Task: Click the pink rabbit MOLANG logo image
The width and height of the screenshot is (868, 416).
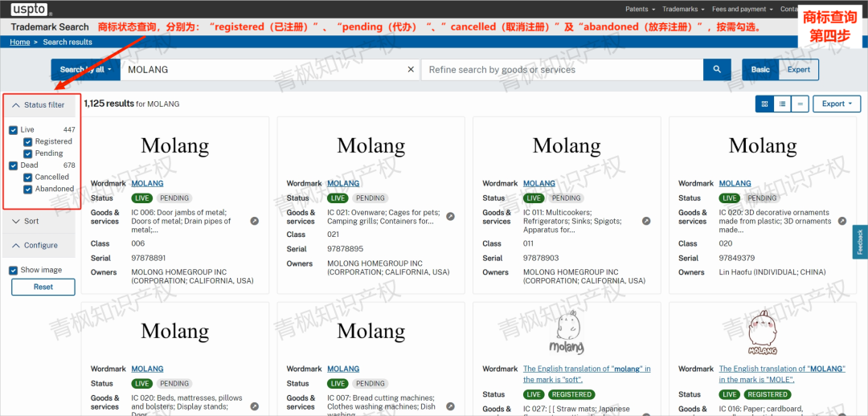Action: (762, 332)
